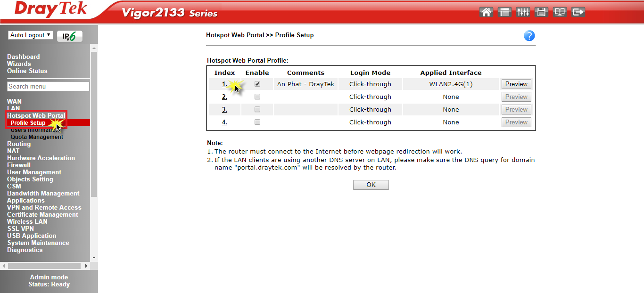Open profile index 1 link
The width and height of the screenshot is (644, 293).
pyautogui.click(x=224, y=84)
